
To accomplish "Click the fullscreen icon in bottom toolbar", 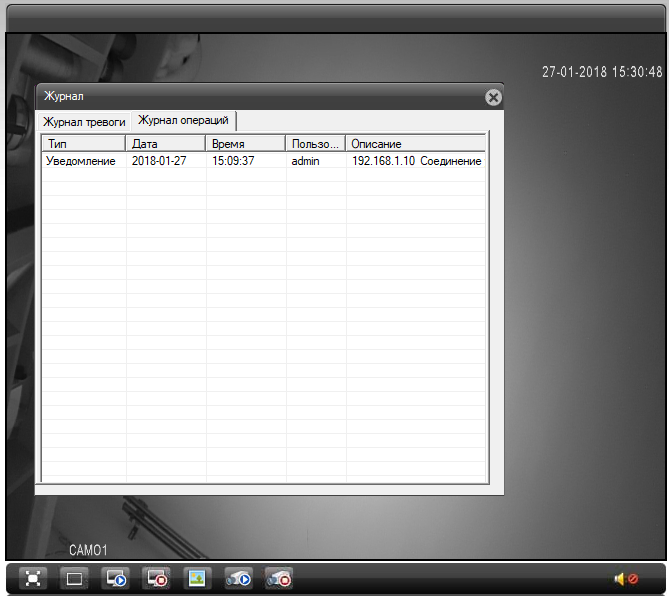I will [33, 578].
